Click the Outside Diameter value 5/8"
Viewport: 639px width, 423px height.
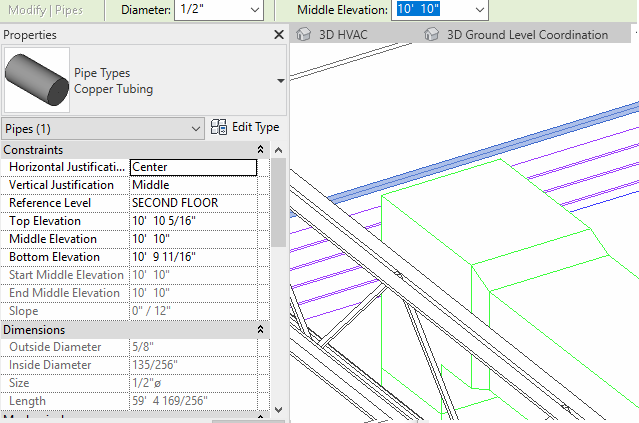coord(193,347)
